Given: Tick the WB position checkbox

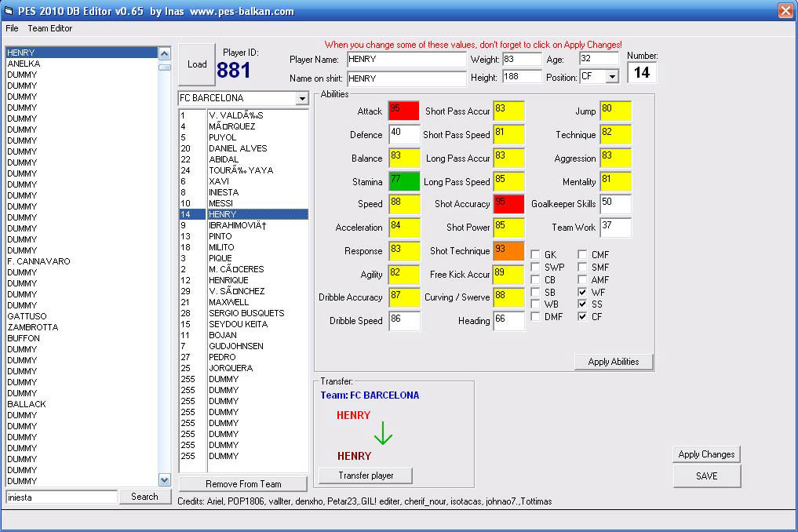Looking at the screenshot, I should [x=535, y=304].
